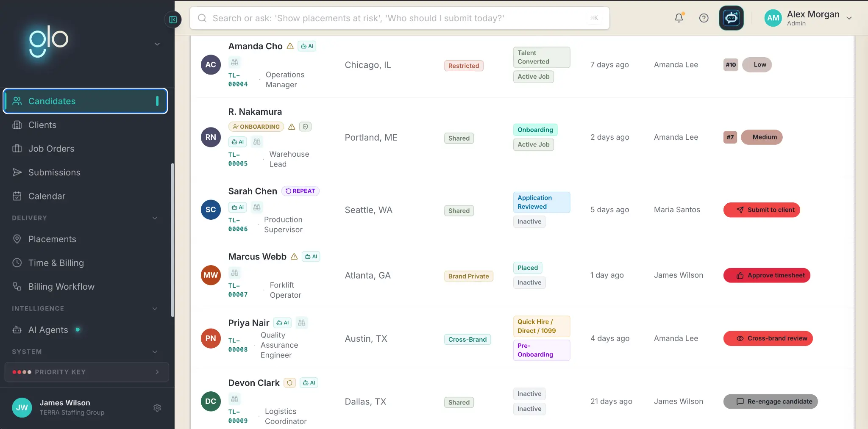
Task: Click shield icon beside Devon Clark
Action: 289,383
